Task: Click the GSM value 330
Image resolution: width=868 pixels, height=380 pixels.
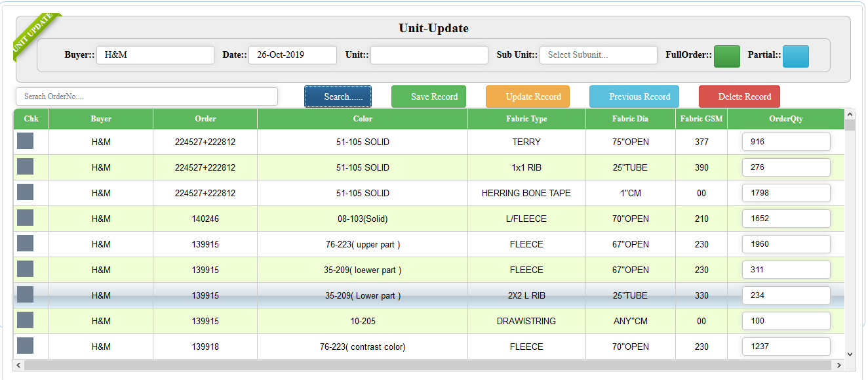Action: tap(701, 295)
